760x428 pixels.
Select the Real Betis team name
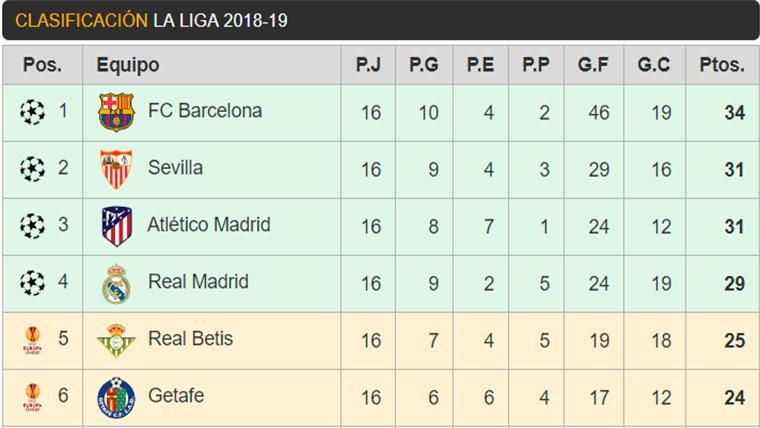point(190,339)
